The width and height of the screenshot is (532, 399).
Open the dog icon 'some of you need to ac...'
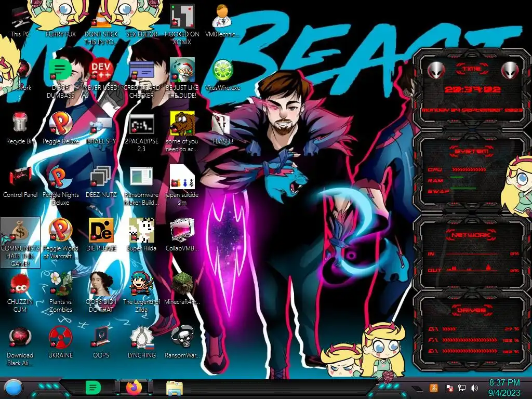tap(182, 132)
